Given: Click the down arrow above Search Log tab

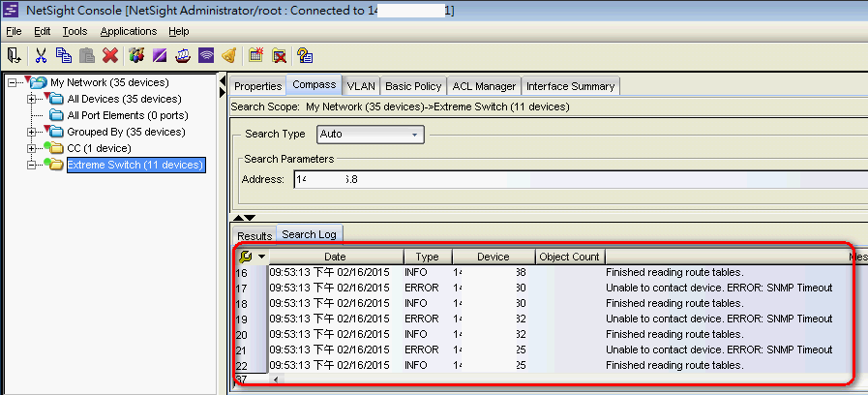Looking at the screenshot, I should [250, 218].
